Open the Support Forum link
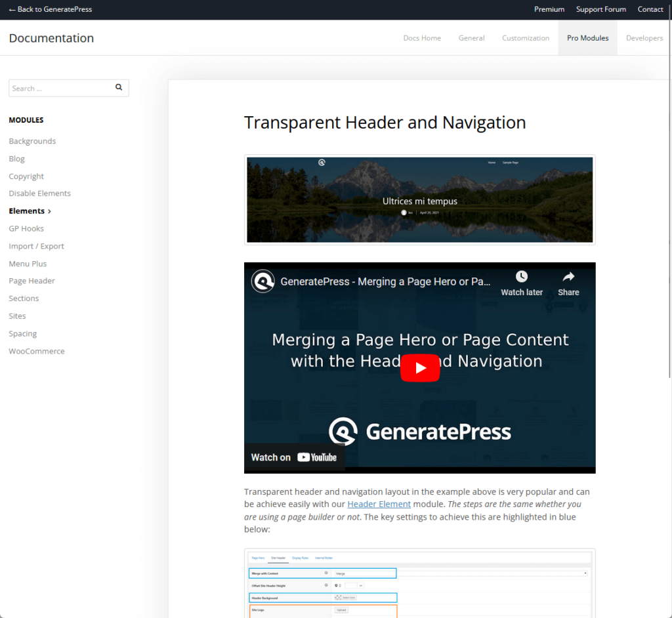The height and width of the screenshot is (618, 672). pyautogui.click(x=601, y=9)
